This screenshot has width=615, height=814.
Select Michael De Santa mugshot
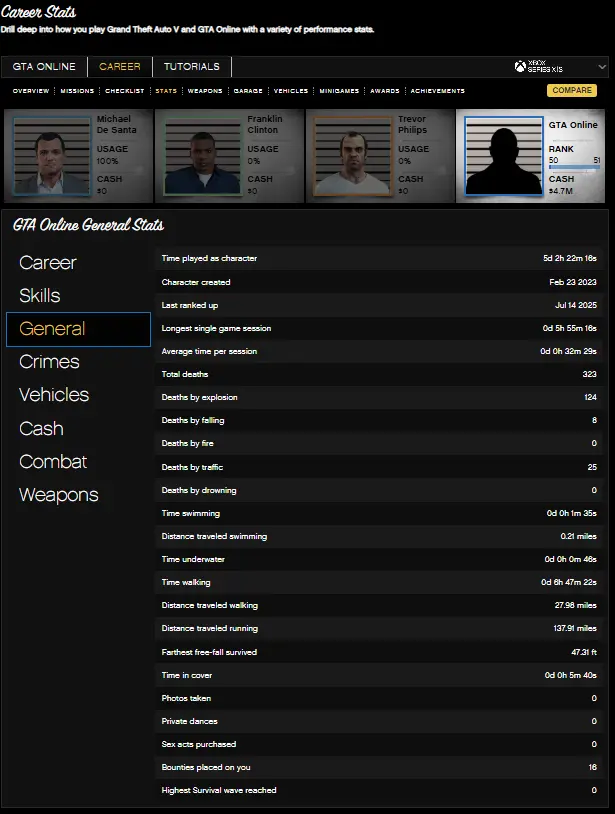click(x=52, y=156)
